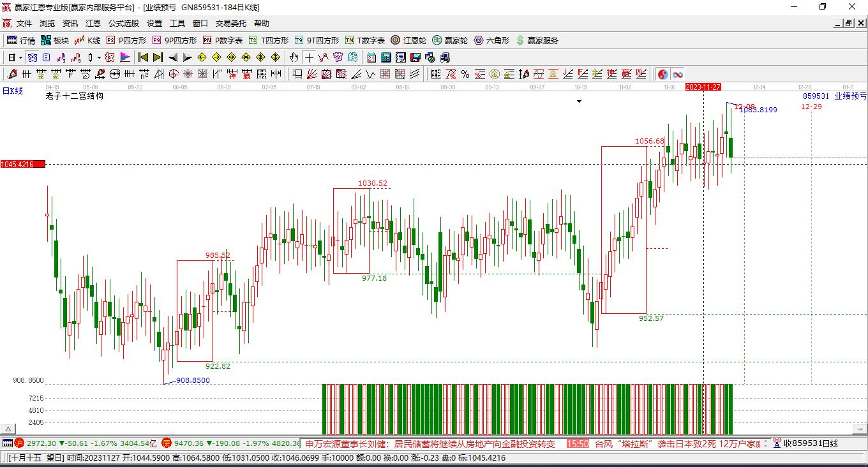Open the 行情 quotes view

21,40
